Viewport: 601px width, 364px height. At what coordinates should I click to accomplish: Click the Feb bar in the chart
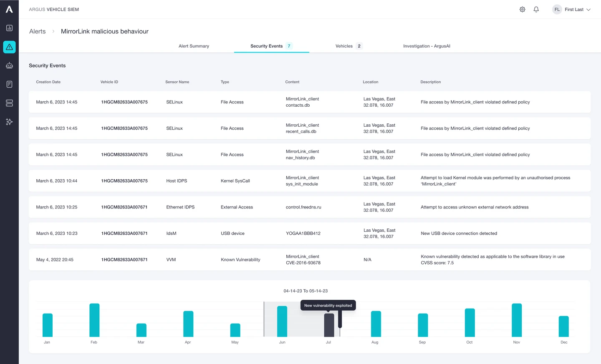(x=94, y=320)
